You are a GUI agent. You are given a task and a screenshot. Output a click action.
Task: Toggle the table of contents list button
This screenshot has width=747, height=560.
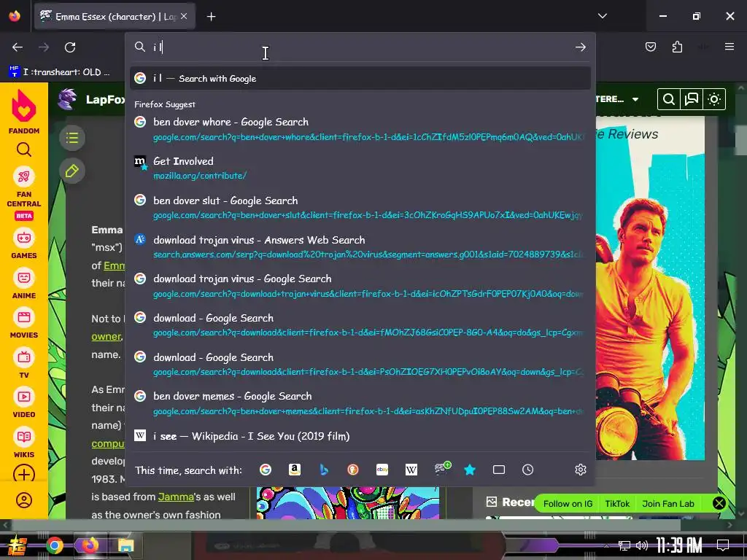pos(72,138)
